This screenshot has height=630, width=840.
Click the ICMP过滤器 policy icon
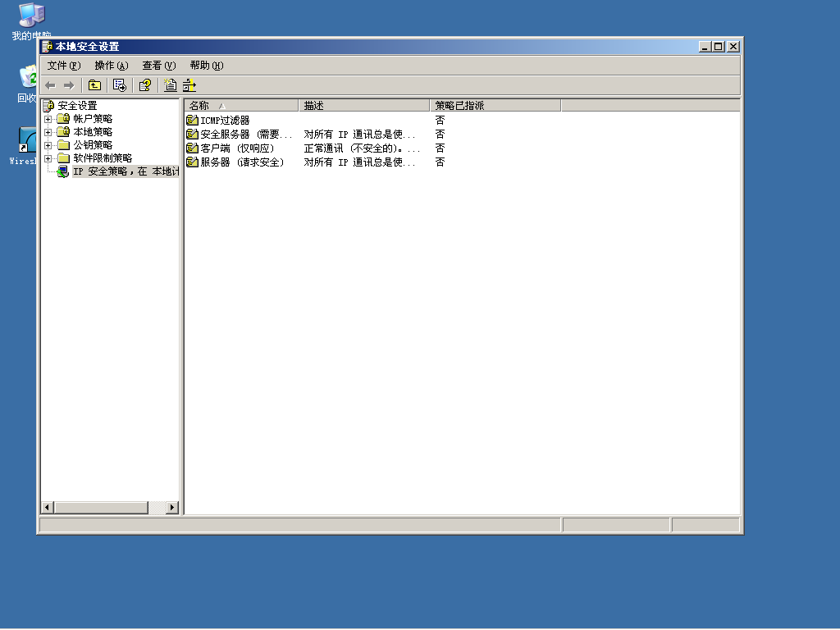(x=192, y=120)
